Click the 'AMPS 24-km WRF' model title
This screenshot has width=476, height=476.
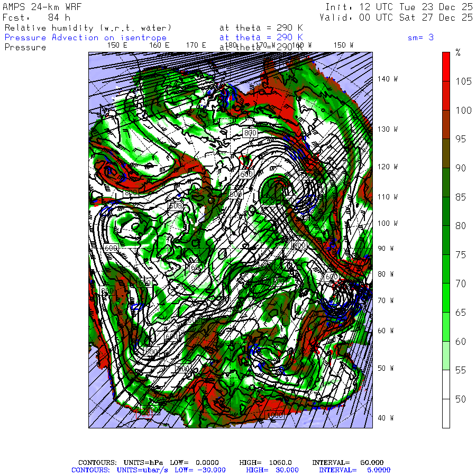(42, 7)
